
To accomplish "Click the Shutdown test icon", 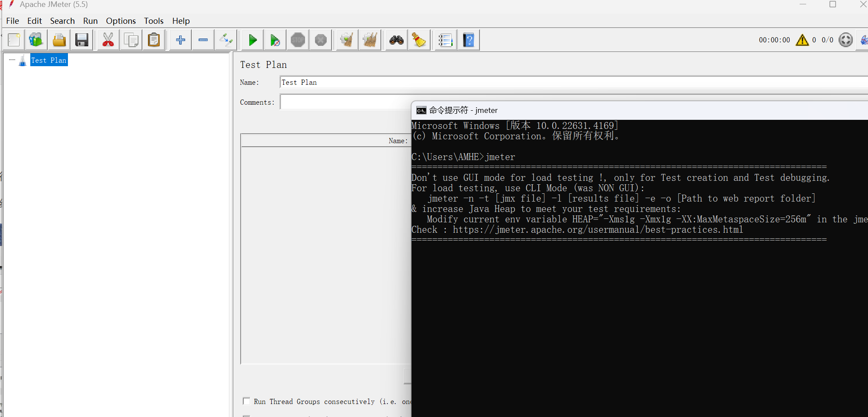I will coord(321,40).
